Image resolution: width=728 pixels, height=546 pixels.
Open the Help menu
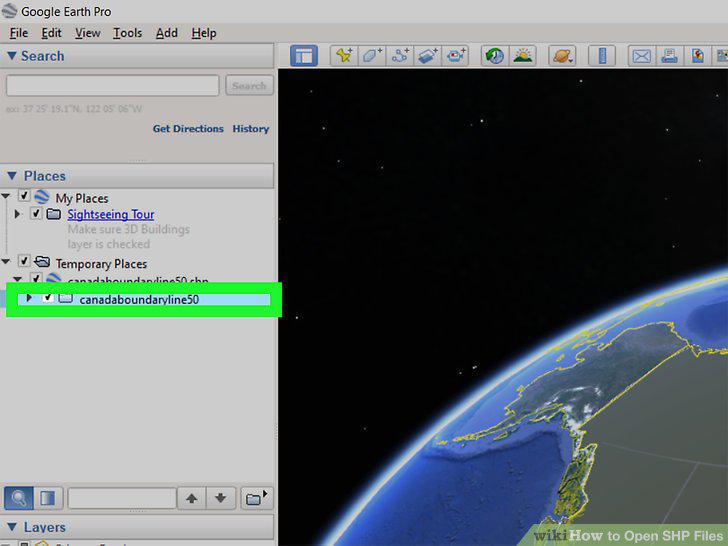[204, 33]
